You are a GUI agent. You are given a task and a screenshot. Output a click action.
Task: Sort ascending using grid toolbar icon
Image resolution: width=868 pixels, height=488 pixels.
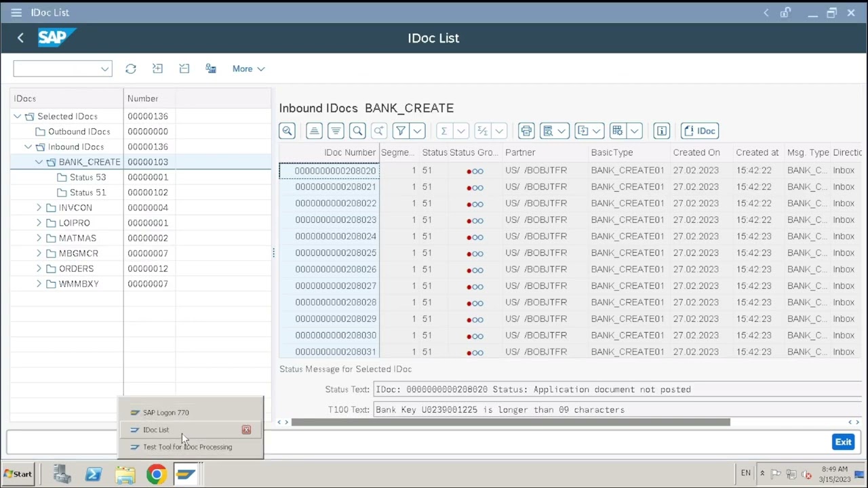click(x=313, y=131)
